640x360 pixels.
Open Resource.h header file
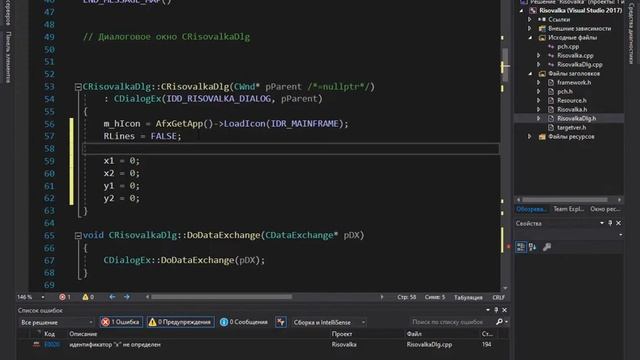572,100
